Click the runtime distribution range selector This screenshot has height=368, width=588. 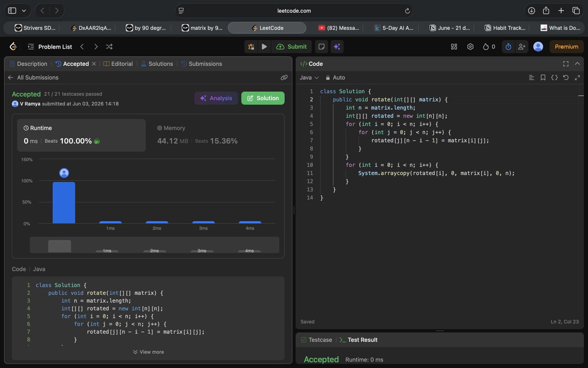pyautogui.click(x=154, y=245)
